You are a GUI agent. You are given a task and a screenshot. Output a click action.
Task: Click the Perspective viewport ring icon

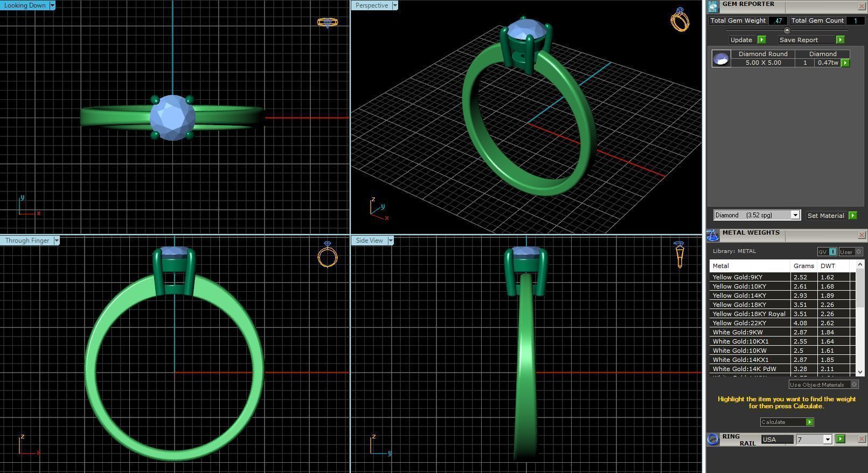679,19
